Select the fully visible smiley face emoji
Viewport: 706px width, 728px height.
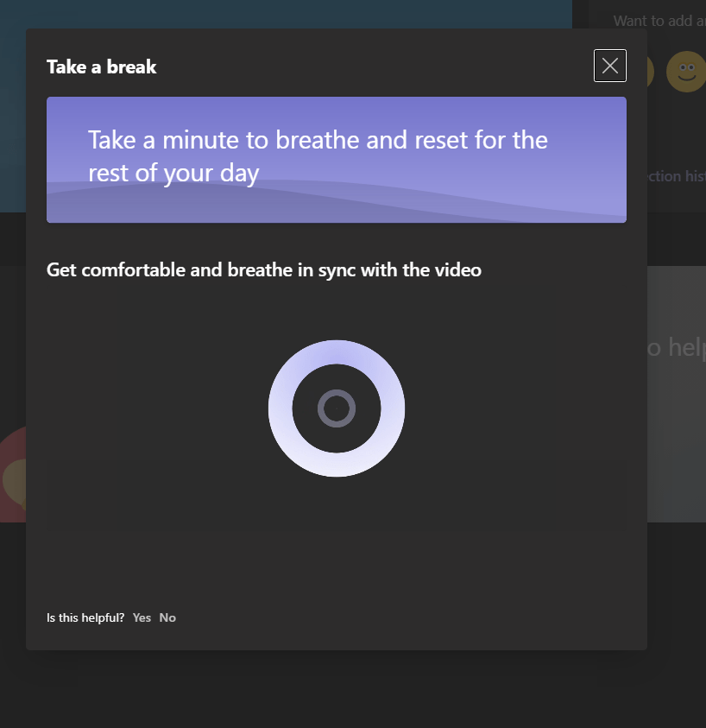(686, 72)
